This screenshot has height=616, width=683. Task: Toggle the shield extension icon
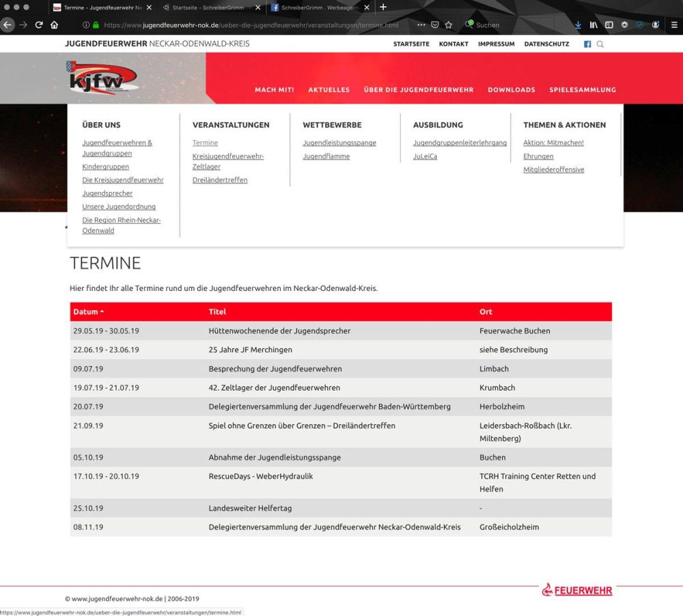click(640, 25)
